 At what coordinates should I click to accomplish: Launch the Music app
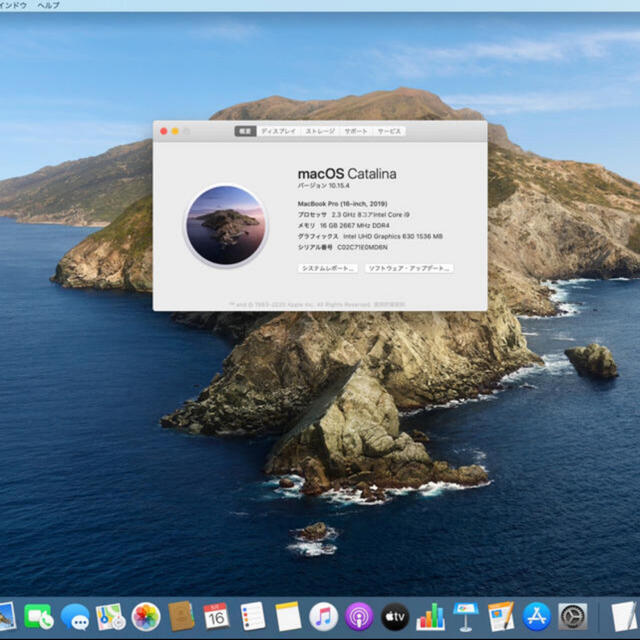324,616
